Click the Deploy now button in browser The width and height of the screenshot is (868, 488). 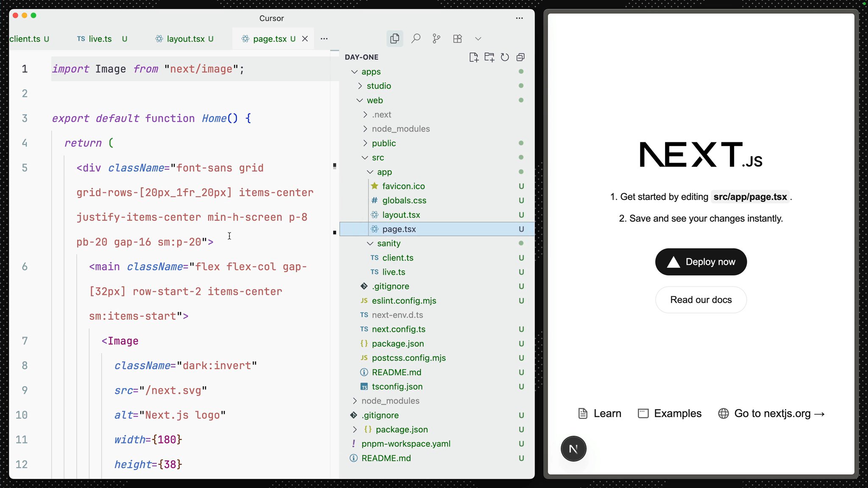(x=701, y=262)
